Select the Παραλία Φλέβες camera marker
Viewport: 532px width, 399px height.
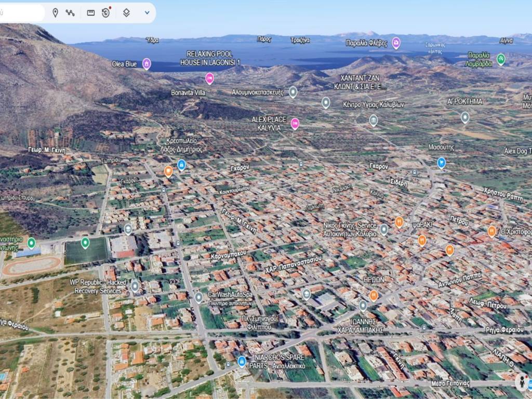click(x=396, y=43)
